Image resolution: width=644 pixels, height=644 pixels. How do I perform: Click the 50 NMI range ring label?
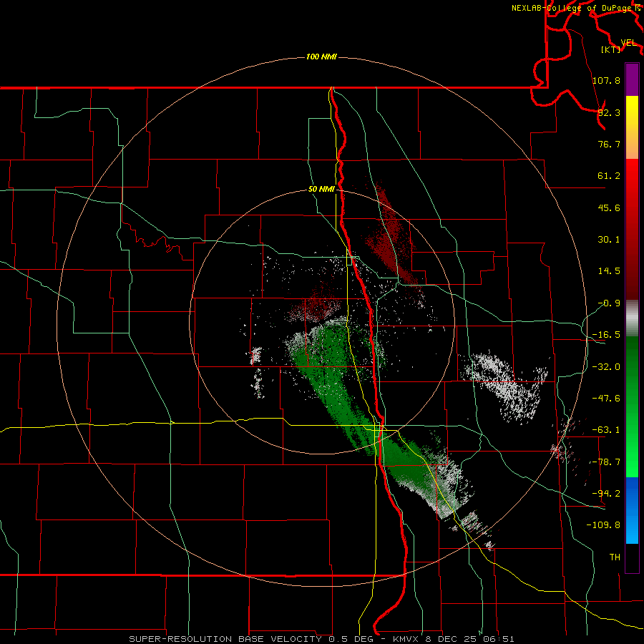pyautogui.click(x=321, y=190)
